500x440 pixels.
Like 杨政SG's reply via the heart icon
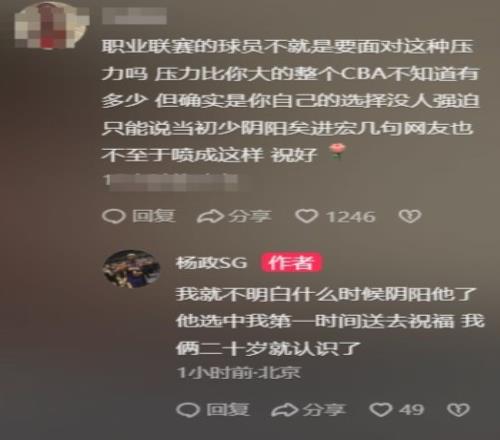click(381, 409)
